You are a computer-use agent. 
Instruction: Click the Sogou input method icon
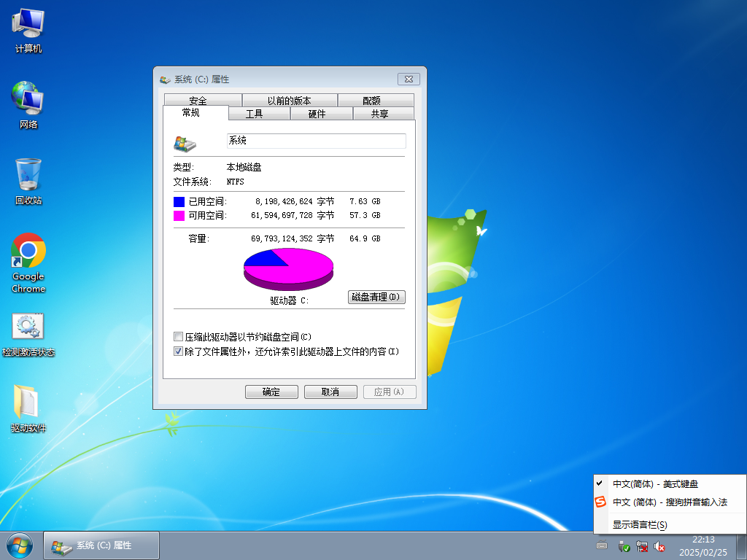point(600,502)
